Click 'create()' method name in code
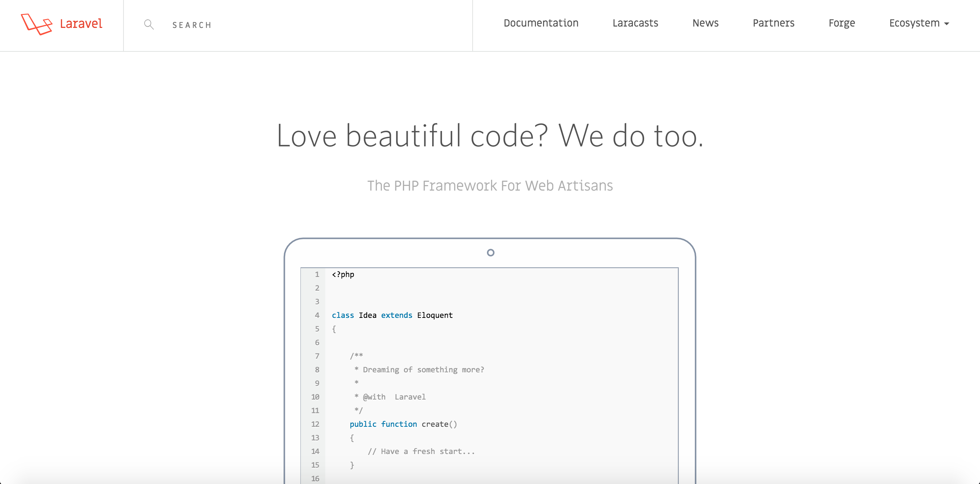The height and width of the screenshot is (484, 980). point(439,424)
